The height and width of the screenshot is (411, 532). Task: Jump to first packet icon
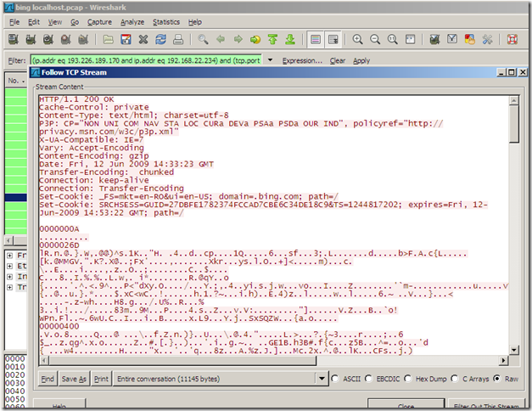coord(272,39)
